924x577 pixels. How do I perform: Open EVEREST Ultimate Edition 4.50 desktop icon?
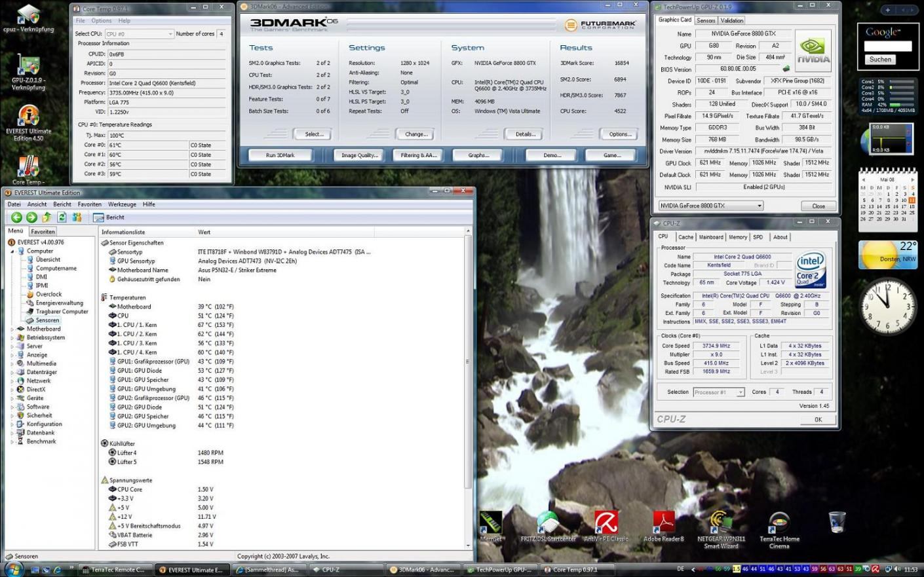pos(28,124)
